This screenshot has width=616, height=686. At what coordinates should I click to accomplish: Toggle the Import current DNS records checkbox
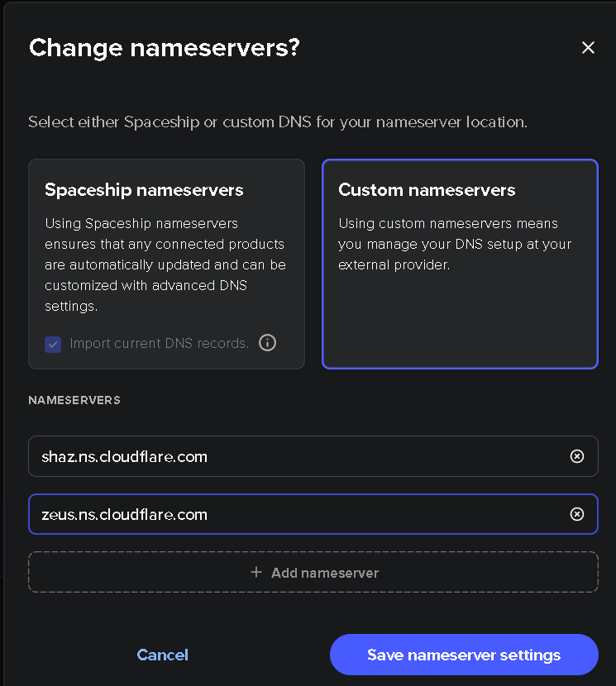pos(53,345)
